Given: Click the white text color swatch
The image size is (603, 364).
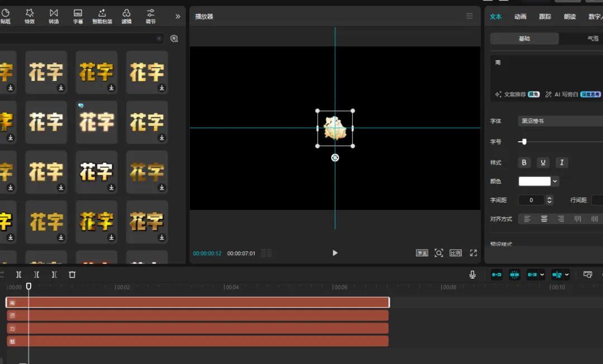Looking at the screenshot, I should point(534,181).
